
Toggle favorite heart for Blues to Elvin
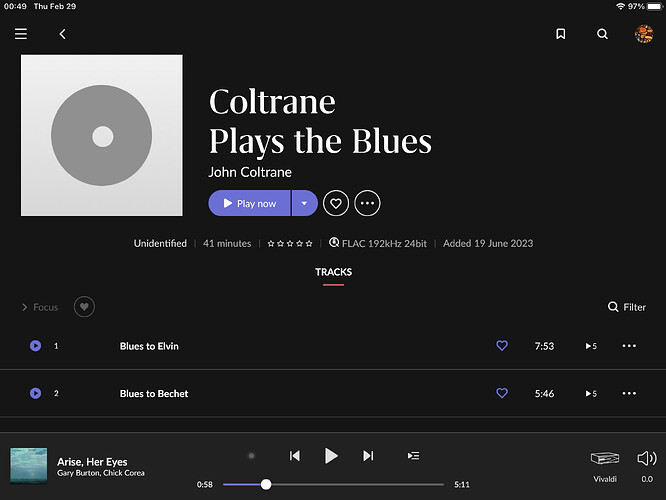(502, 346)
